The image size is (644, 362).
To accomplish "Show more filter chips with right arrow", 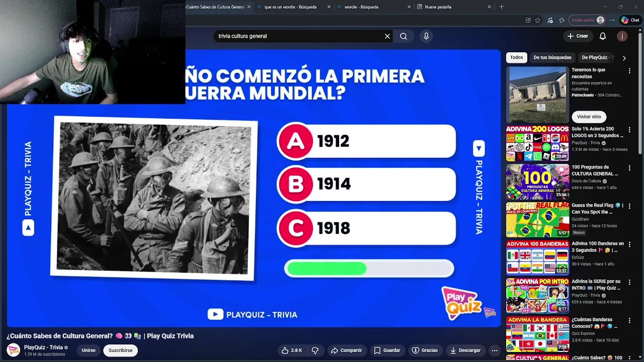I will click(624, 58).
